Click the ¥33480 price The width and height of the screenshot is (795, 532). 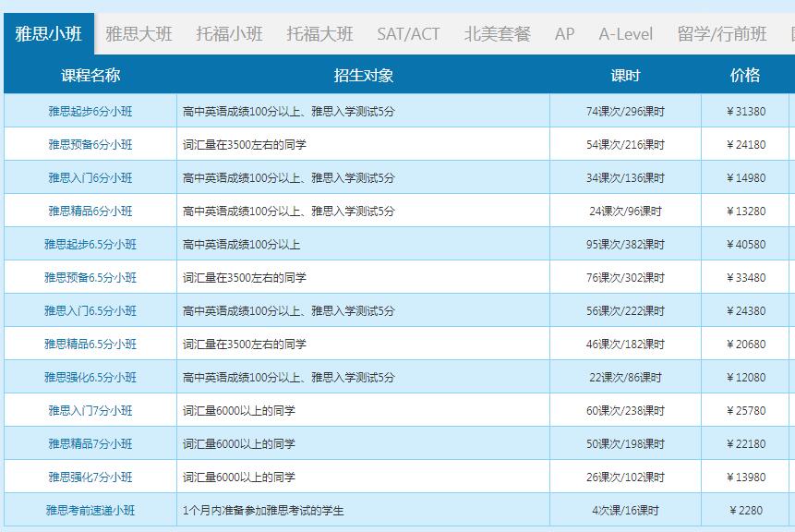pos(746,277)
